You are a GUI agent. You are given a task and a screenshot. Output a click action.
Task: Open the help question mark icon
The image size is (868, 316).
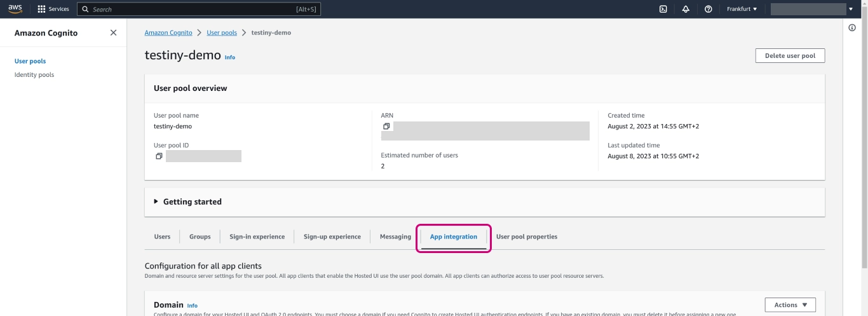(708, 9)
